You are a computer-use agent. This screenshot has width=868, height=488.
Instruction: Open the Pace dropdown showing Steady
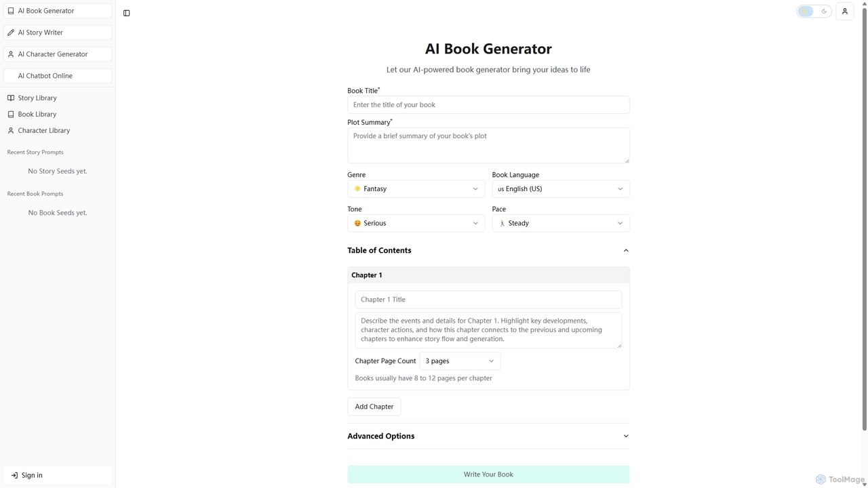pos(560,223)
